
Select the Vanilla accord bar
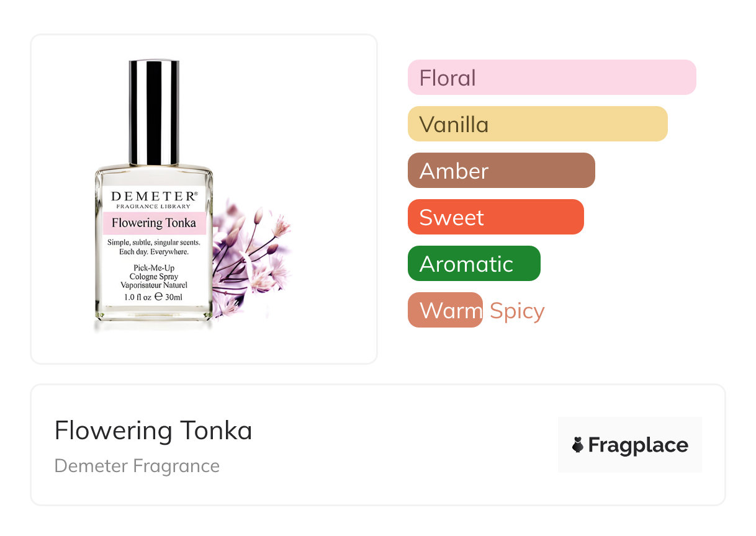538,124
